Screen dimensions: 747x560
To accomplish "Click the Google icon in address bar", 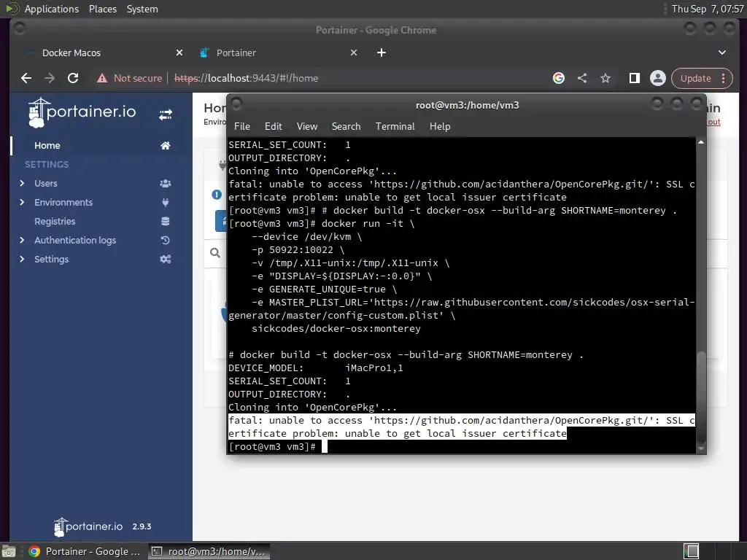I will tap(559, 78).
